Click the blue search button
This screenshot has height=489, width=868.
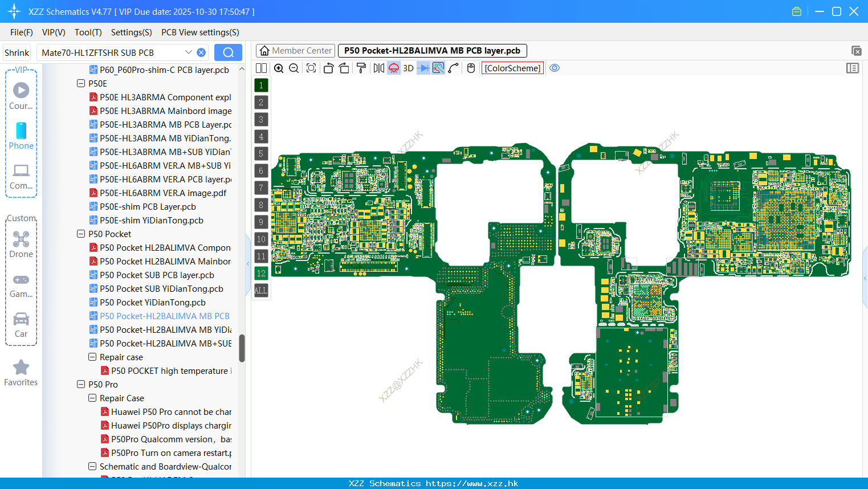(228, 52)
